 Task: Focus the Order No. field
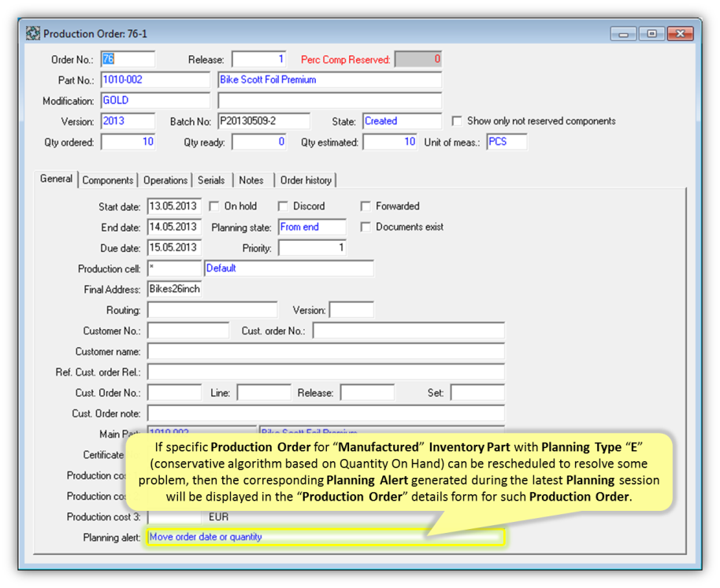pos(128,59)
